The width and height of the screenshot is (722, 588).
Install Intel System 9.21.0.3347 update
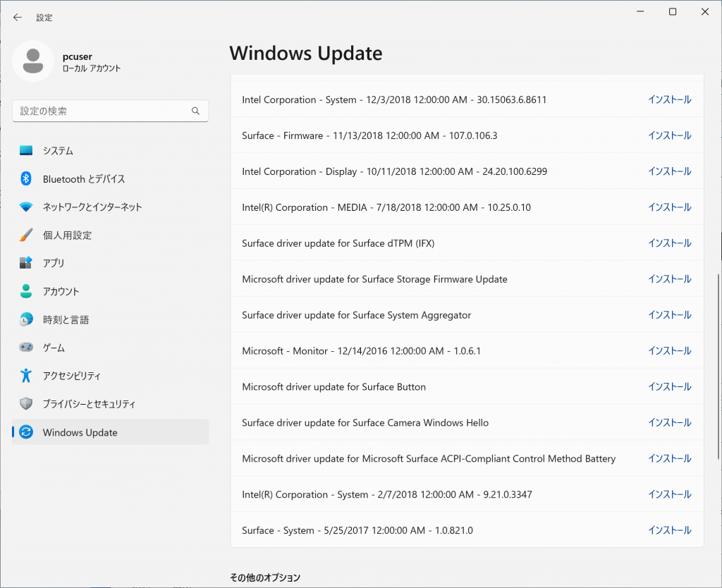(670, 494)
